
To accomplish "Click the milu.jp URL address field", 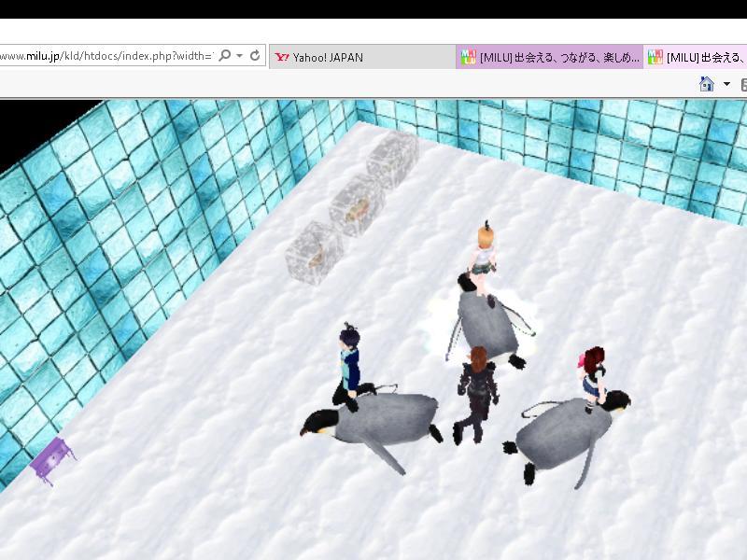I will [x=107, y=56].
